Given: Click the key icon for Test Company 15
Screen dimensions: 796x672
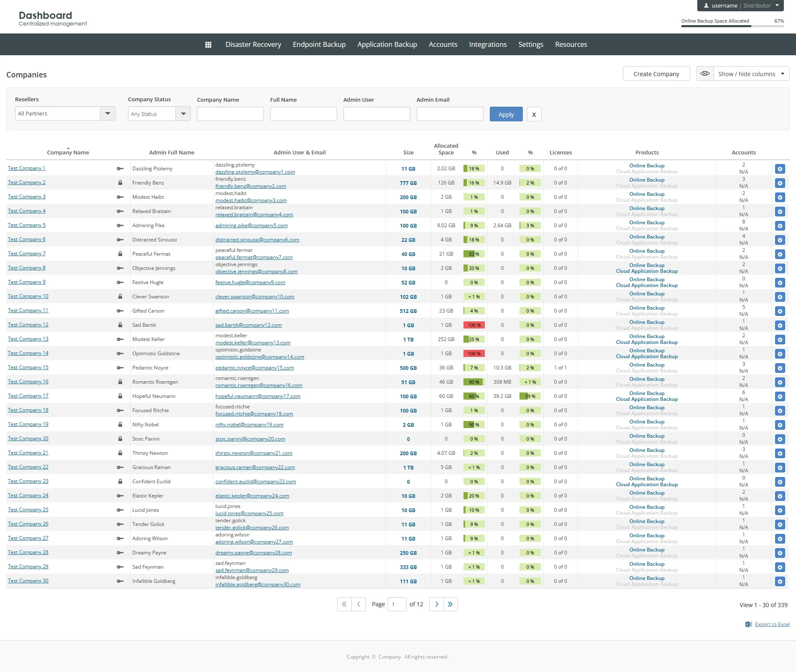Looking at the screenshot, I should pyautogui.click(x=120, y=368).
